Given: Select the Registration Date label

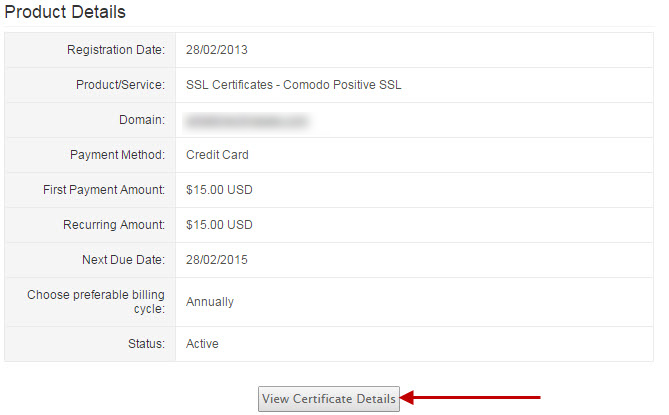Looking at the screenshot, I should (116, 50).
